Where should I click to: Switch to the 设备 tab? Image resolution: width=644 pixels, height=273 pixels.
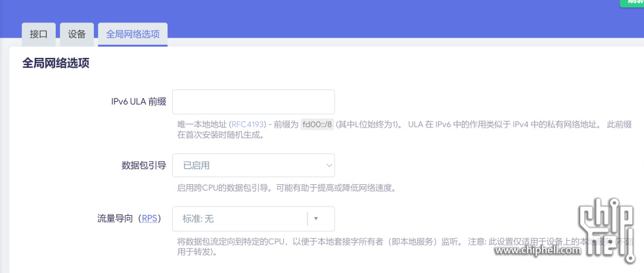click(x=77, y=34)
